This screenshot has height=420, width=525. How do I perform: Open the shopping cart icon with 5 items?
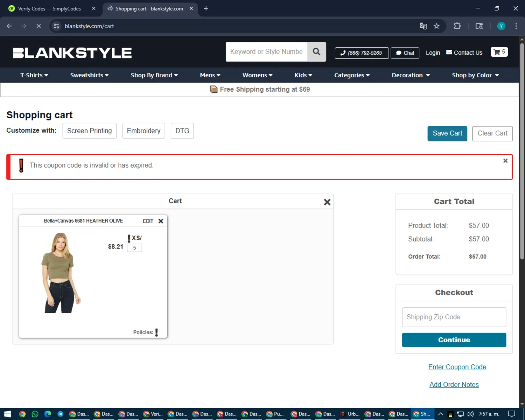pos(499,52)
